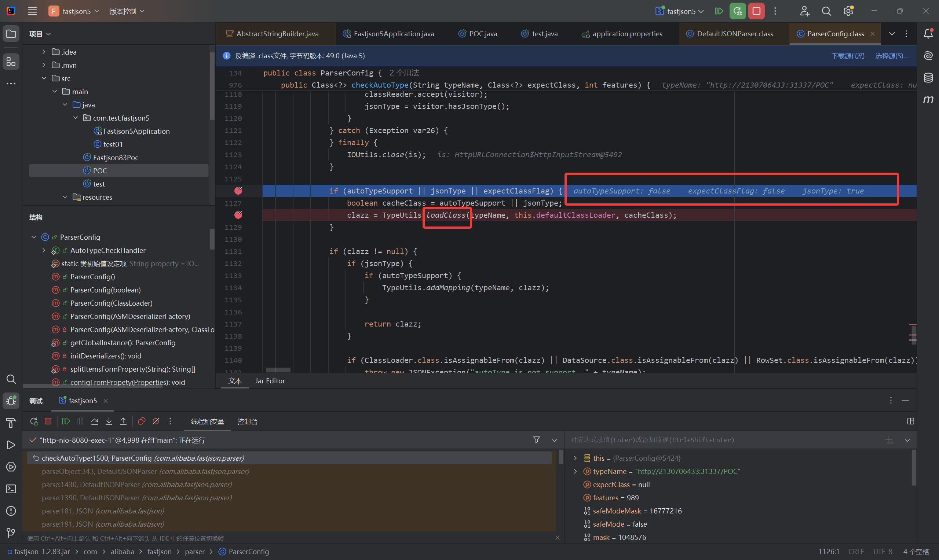Click Step Into in debugger toolbar
The image size is (939, 560).
point(109,421)
